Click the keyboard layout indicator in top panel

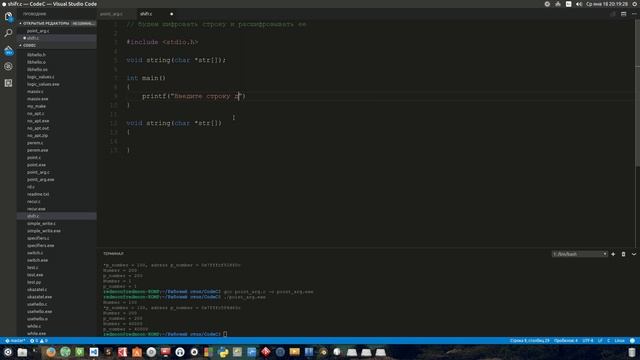569,4
